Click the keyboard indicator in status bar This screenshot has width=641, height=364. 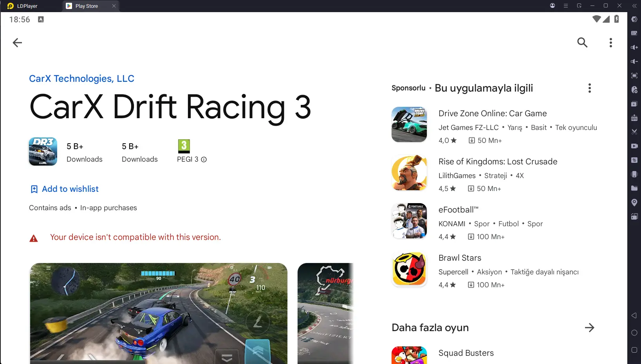[41, 19]
